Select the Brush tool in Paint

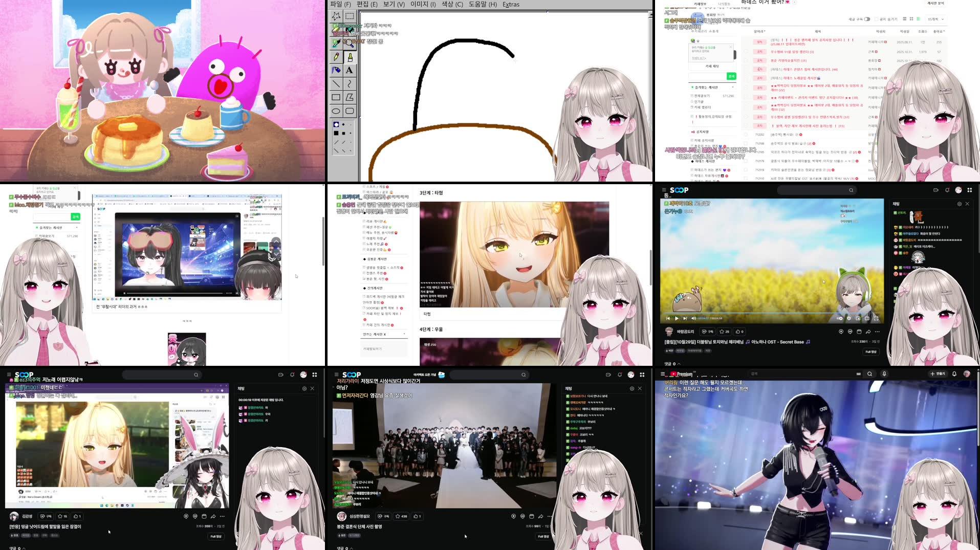[349, 56]
